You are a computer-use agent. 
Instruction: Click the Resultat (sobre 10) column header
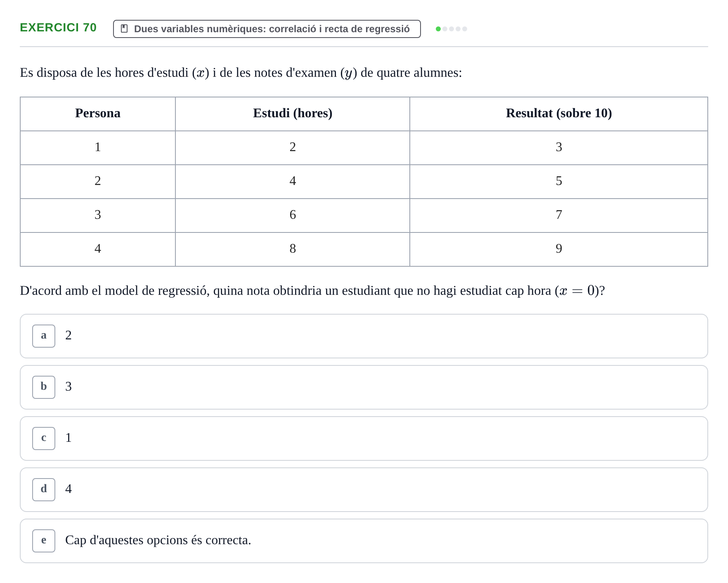tap(559, 114)
